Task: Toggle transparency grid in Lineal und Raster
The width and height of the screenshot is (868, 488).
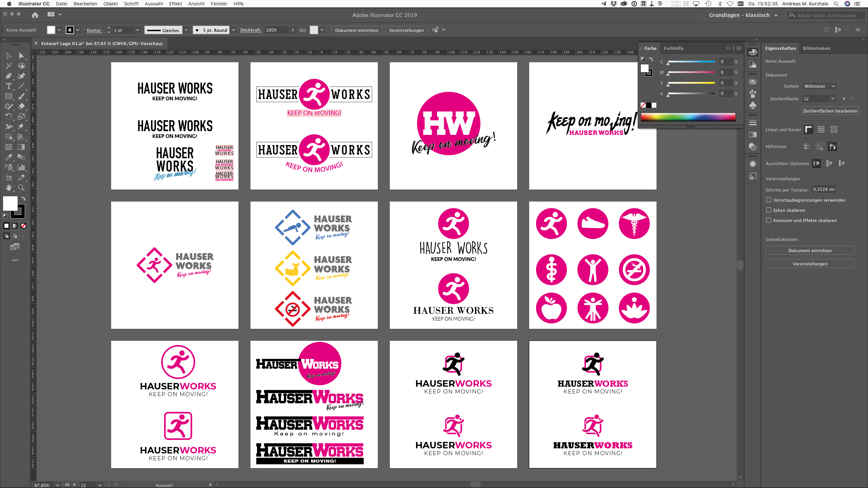Action: point(834,129)
